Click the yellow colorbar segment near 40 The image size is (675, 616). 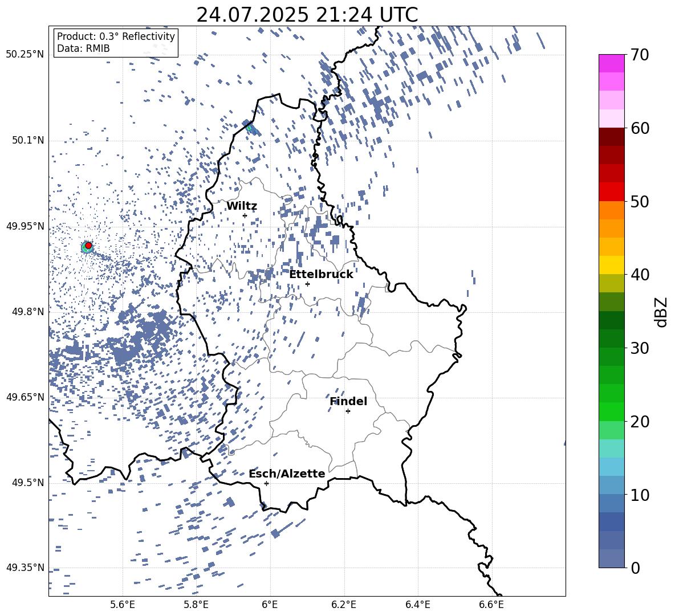click(x=611, y=265)
